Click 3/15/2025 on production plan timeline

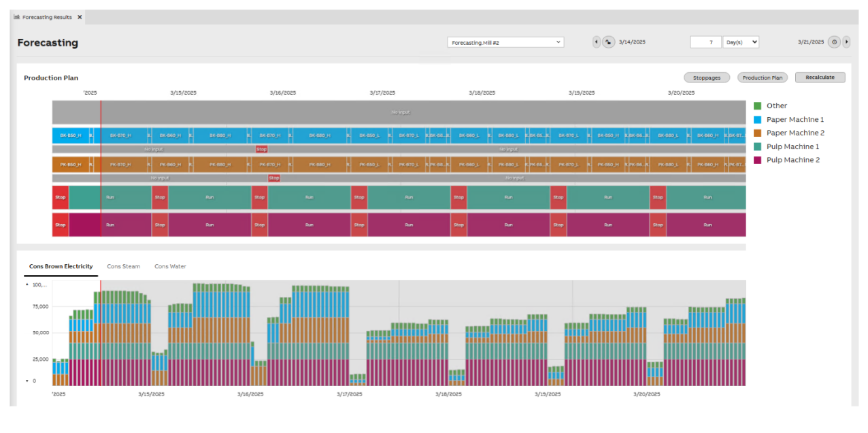point(183,93)
